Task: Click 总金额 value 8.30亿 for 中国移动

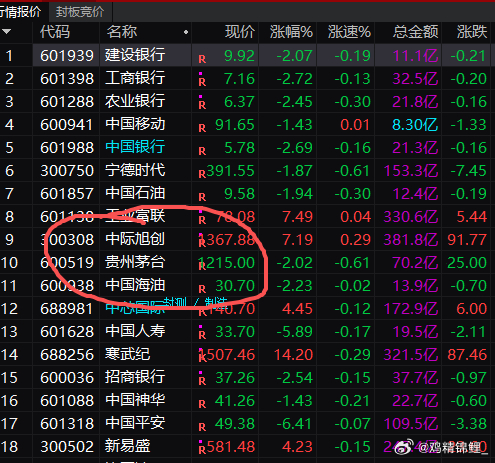Action: (x=415, y=125)
